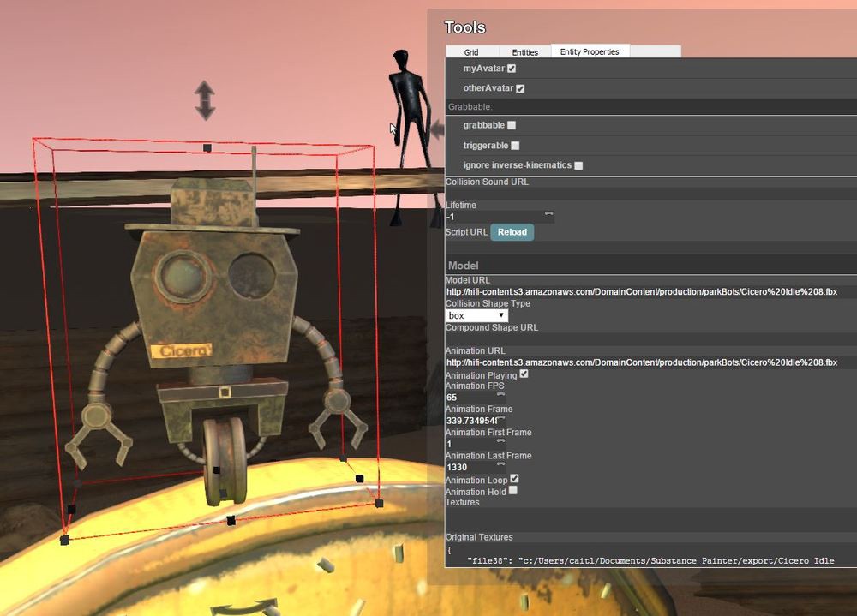The width and height of the screenshot is (857, 616).
Task: Enable the grabbable checkbox
Action: coord(512,125)
